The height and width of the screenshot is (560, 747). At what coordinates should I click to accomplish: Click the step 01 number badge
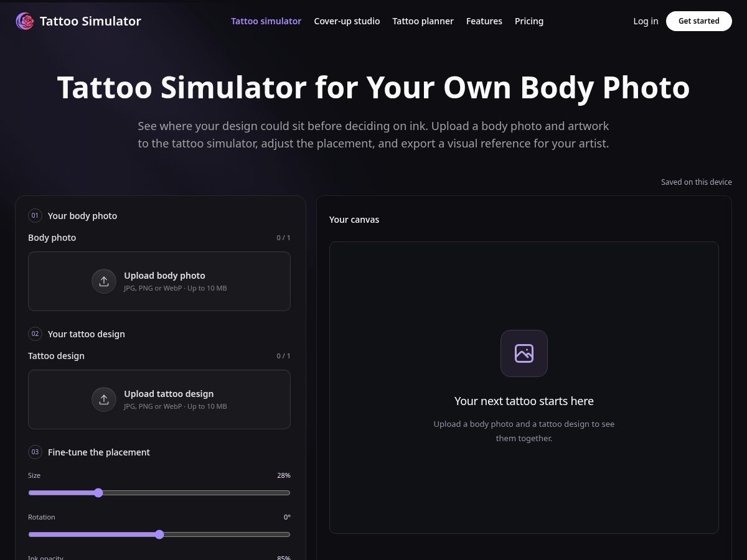click(35, 216)
